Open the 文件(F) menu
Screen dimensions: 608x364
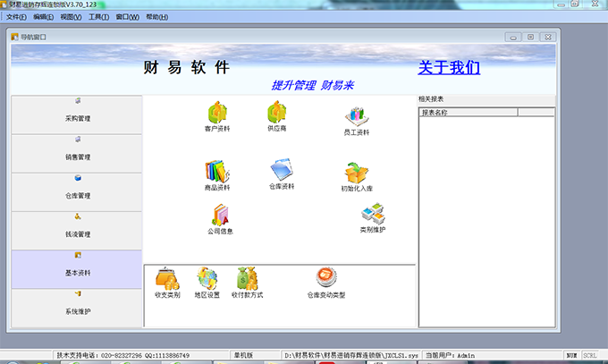pos(17,17)
